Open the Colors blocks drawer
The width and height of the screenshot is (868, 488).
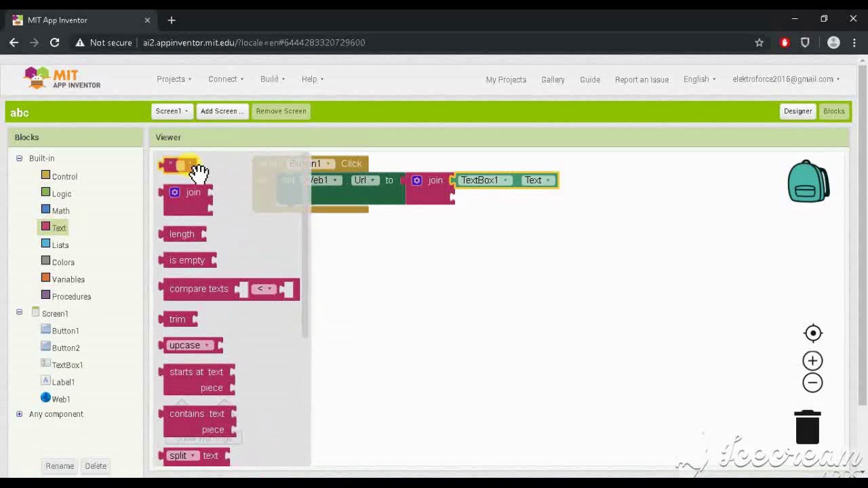coord(63,262)
